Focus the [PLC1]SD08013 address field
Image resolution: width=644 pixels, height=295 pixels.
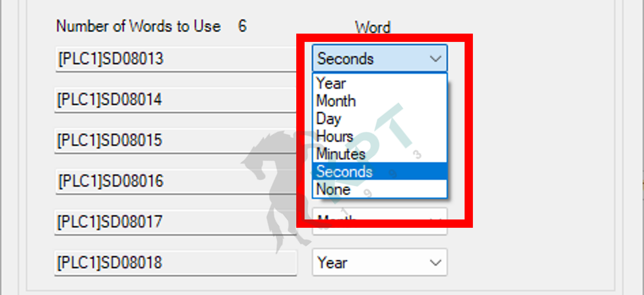click(x=175, y=59)
